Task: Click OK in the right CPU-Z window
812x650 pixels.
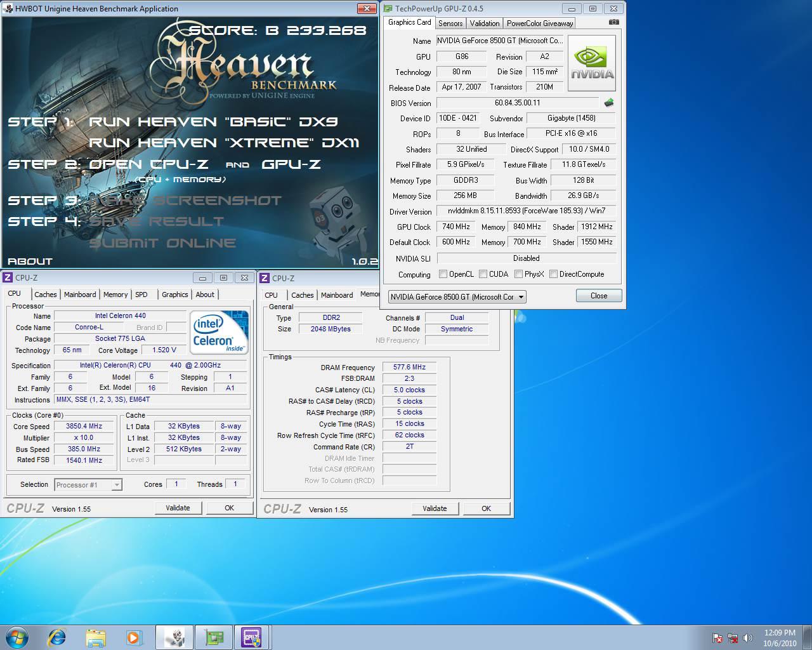Action: (x=486, y=508)
